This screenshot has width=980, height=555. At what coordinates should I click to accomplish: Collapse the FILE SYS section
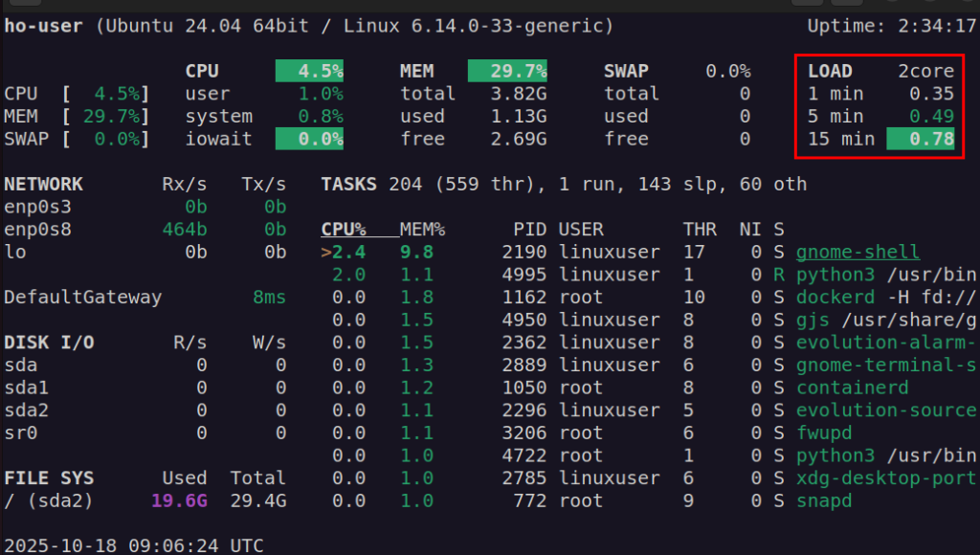coord(45,477)
